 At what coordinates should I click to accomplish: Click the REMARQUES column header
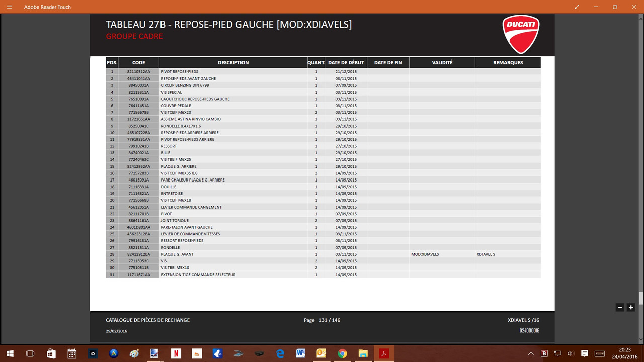pos(508,63)
